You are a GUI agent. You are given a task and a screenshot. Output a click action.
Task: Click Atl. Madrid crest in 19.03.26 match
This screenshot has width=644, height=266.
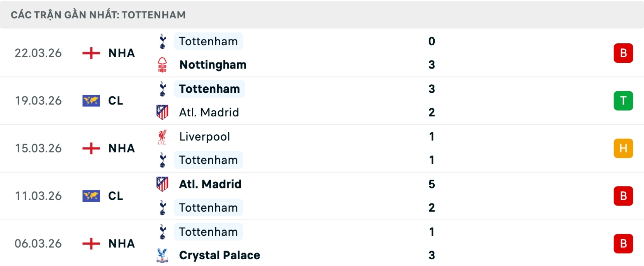pos(162,112)
